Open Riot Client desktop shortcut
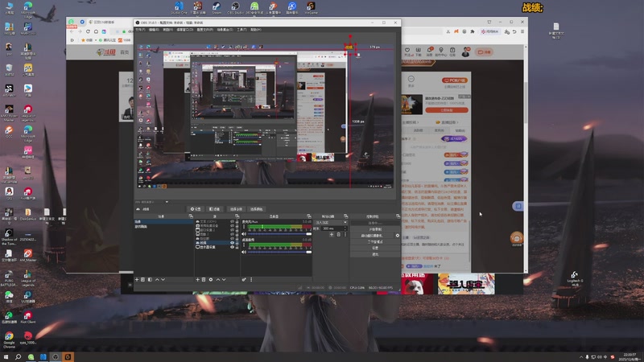644x362 pixels. tap(27, 317)
